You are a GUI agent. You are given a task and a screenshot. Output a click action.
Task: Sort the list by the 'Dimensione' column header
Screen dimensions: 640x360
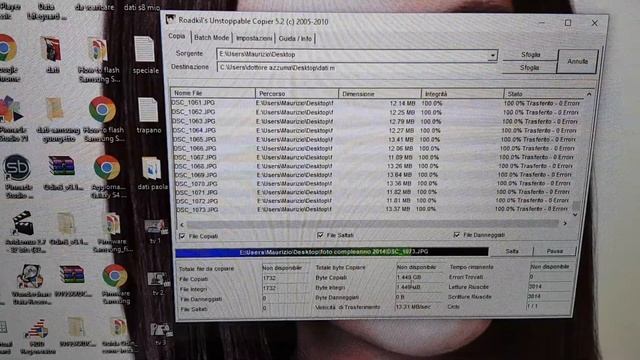380,94
